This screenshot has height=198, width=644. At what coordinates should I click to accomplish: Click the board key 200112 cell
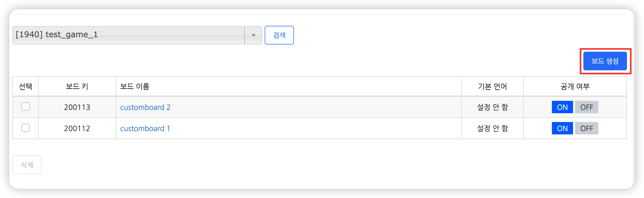[77, 128]
